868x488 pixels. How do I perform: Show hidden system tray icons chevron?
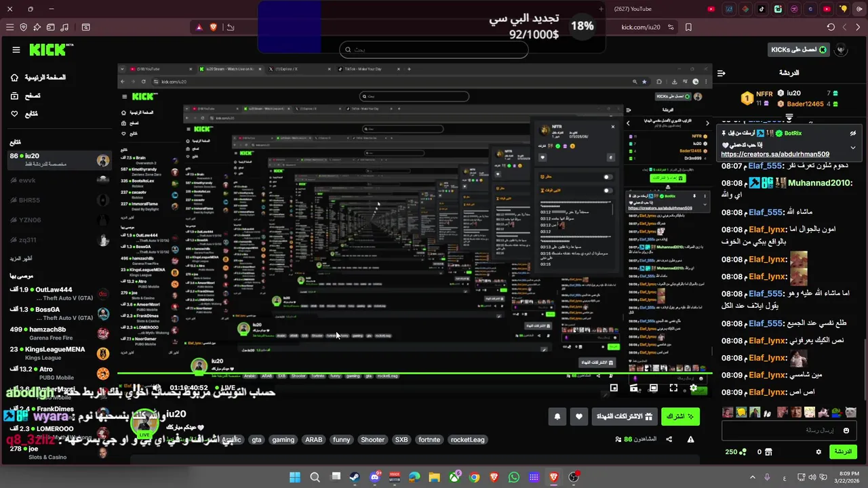pyautogui.click(x=752, y=477)
